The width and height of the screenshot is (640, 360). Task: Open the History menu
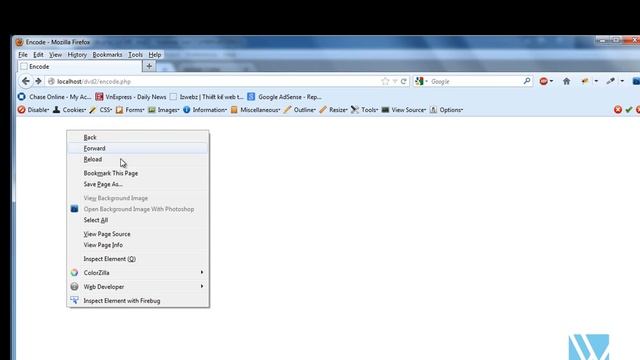pos(77,55)
